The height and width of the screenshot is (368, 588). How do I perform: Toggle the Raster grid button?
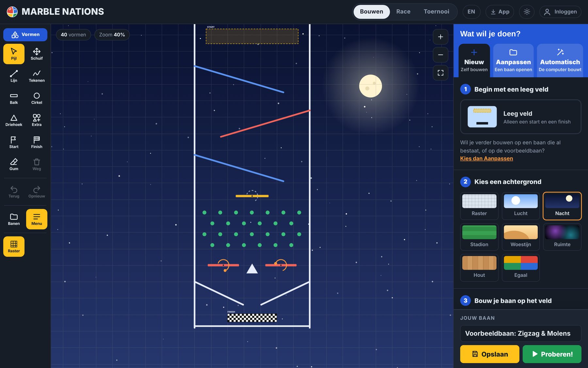tap(14, 247)
